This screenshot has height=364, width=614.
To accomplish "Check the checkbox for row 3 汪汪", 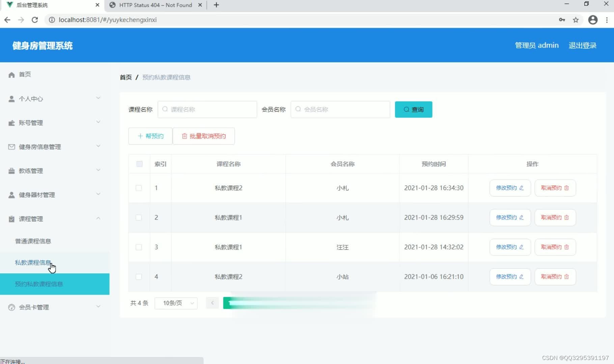I will 139,247.
